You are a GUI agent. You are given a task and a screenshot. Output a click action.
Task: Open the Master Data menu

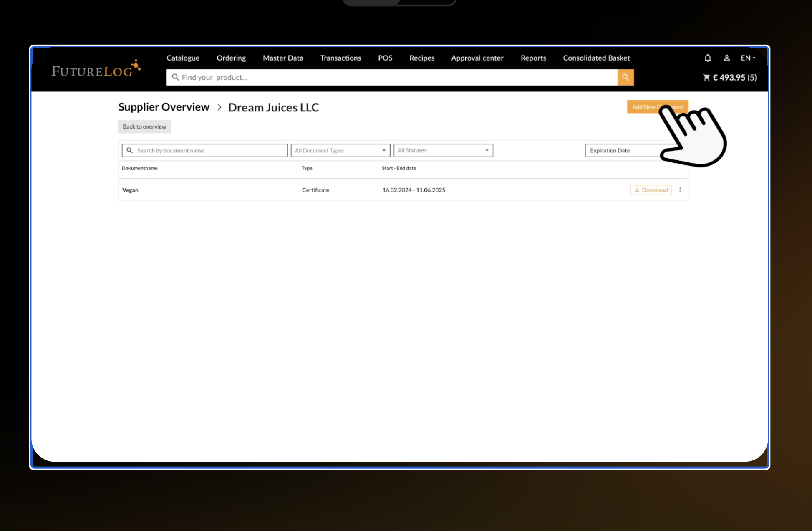tap(283, 58)
